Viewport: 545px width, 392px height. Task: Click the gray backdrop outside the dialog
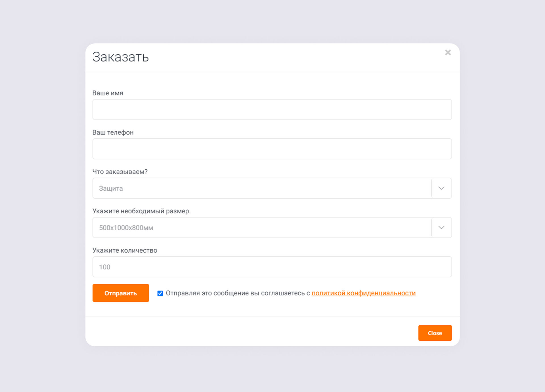(x=43, y=199)
